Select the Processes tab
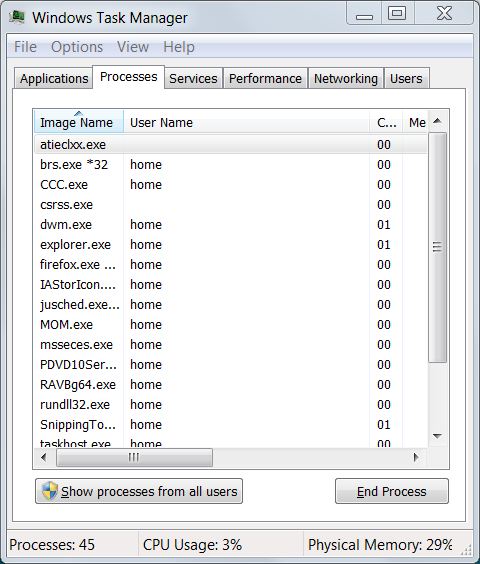The width and height of the screenshot is (480, 564). pyautogui.click(x=128, y=77)
